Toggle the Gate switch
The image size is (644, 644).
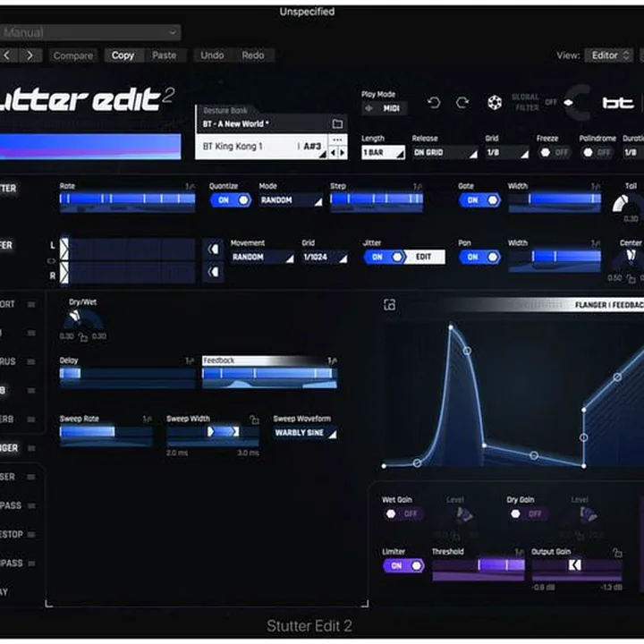click(479, 200)
